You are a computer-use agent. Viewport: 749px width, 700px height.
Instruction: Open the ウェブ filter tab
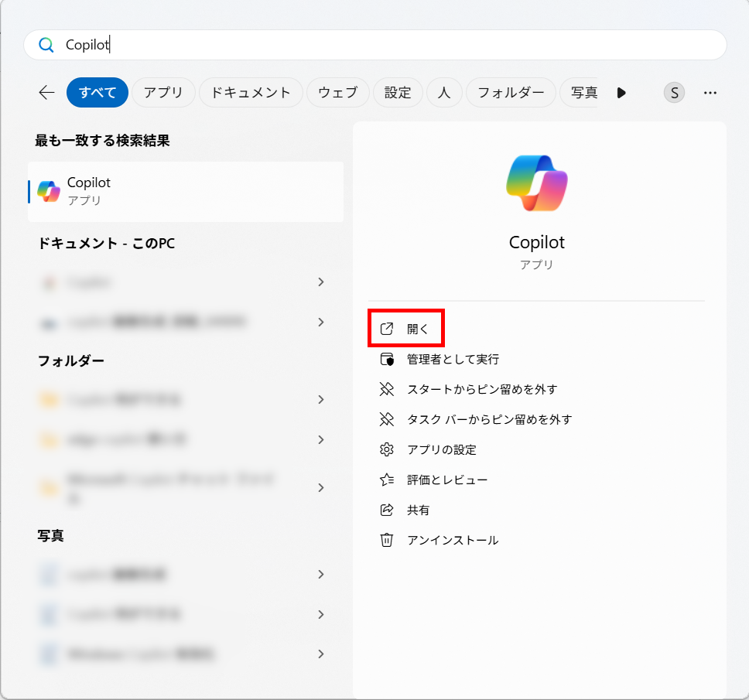[x=337, y=92]
